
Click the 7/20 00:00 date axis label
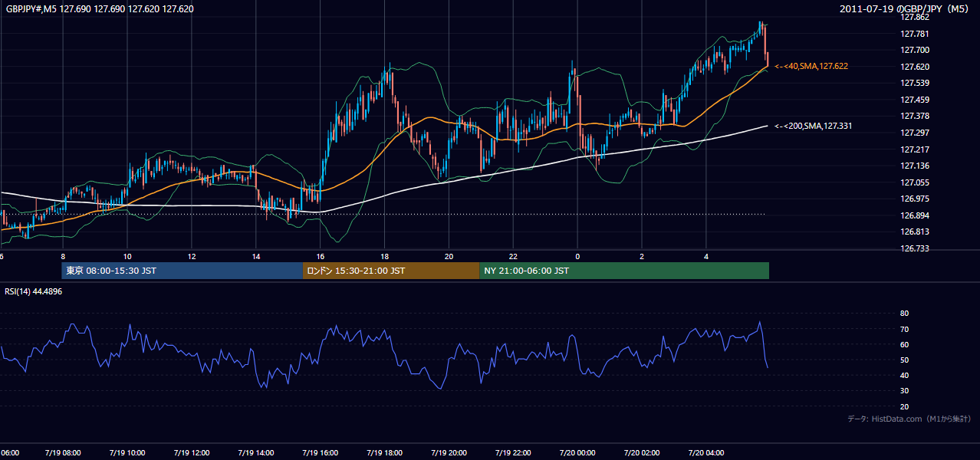click(x=577, y=452)
